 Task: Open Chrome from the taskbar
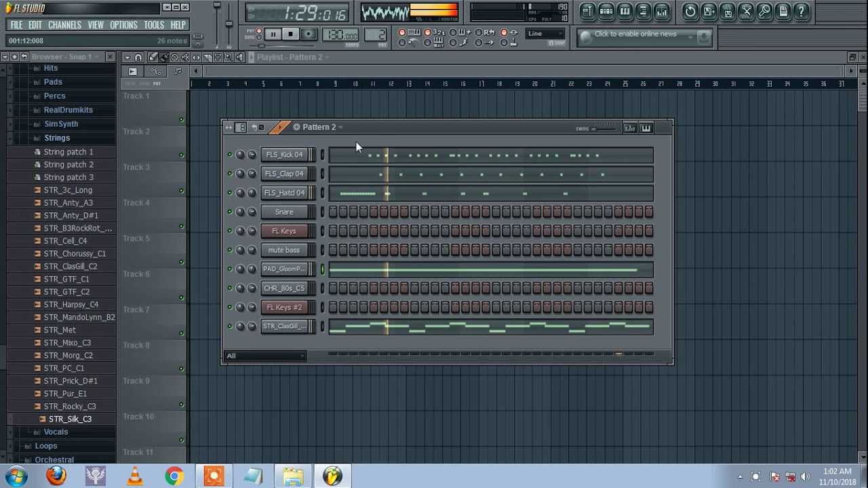click(174, 476)
